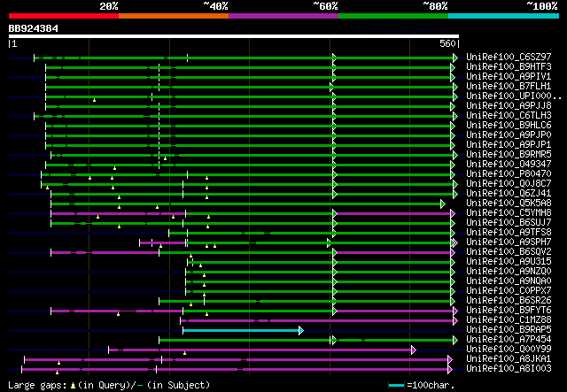Click the Large gaps legend text
Image resolution: width=567 pixels, height=392 pixels.
click(x=109, y=385)
